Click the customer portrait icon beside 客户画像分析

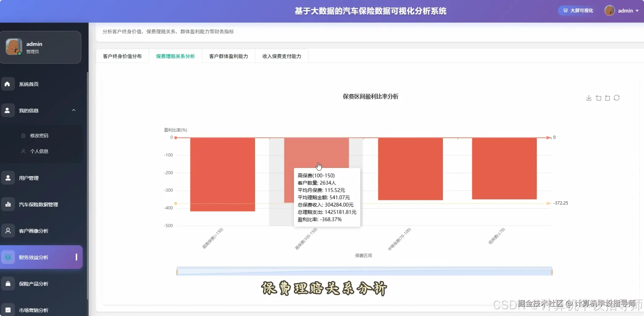(8, 230)
